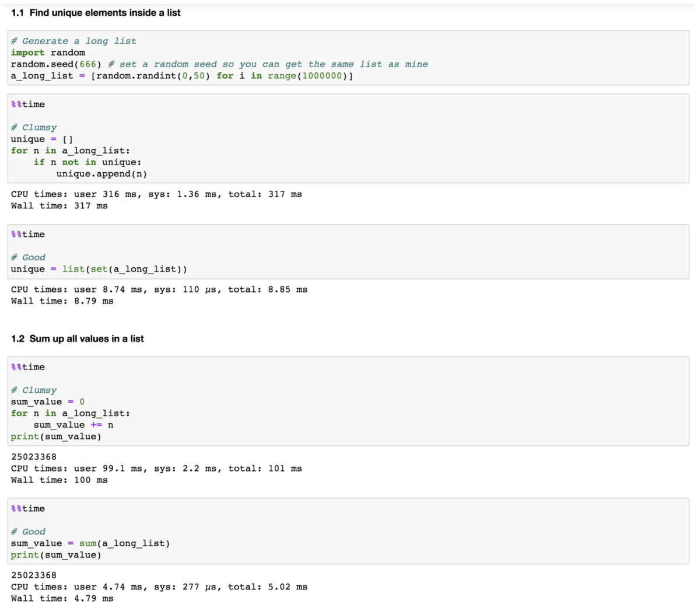This screenshot has height=611, width=700.
Task: Click '25023368' above 'Wall time: 4.79 ms'
Action: (x=34, y=575)
